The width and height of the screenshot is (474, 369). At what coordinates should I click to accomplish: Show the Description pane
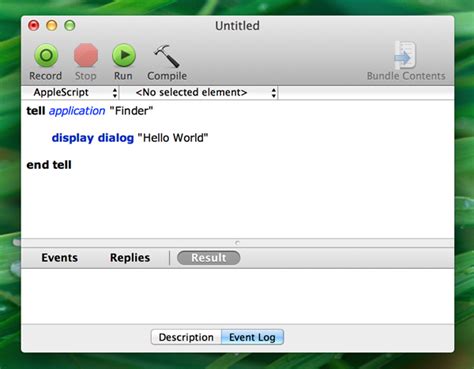point(186,337)
